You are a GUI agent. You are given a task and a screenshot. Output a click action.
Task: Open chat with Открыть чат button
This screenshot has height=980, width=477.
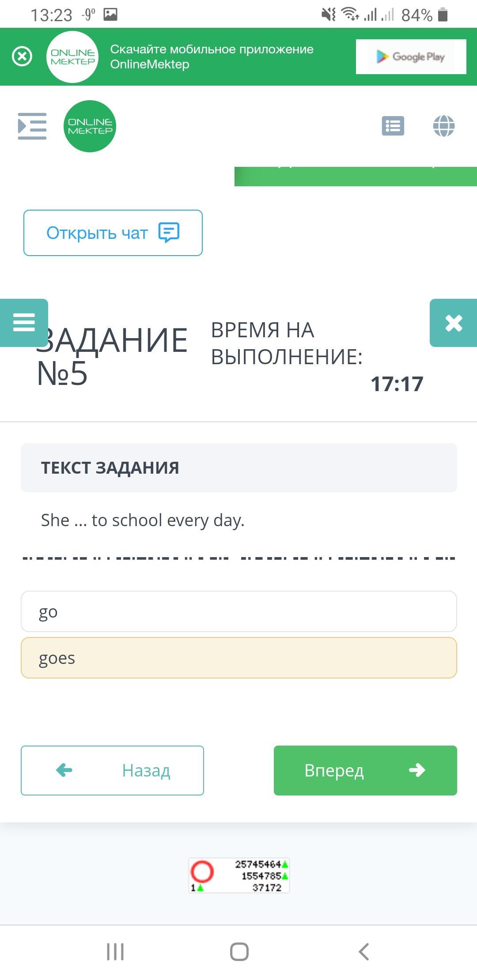113,233
